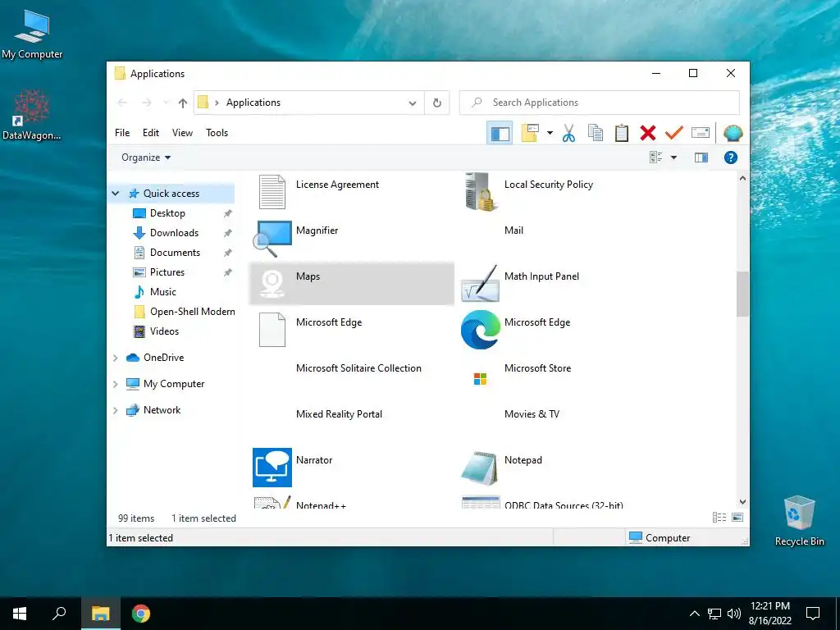Expand the Network tree node
Screen dimensions: 840x630
[x=115, y=410]
